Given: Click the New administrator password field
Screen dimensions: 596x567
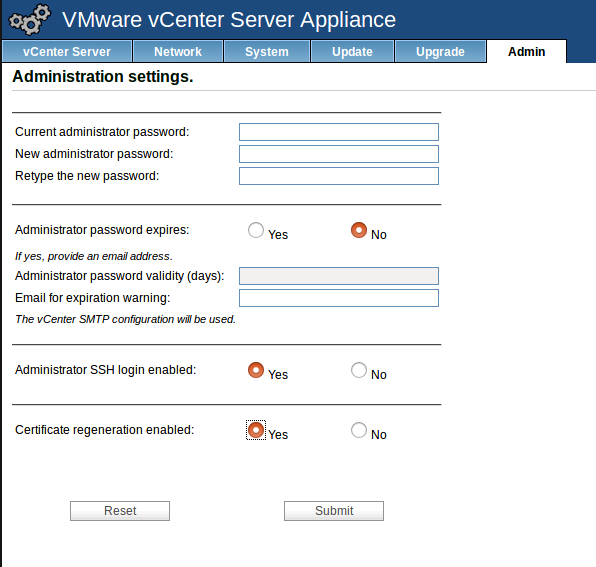Looking at the screenshot, I should coord(339,154).
